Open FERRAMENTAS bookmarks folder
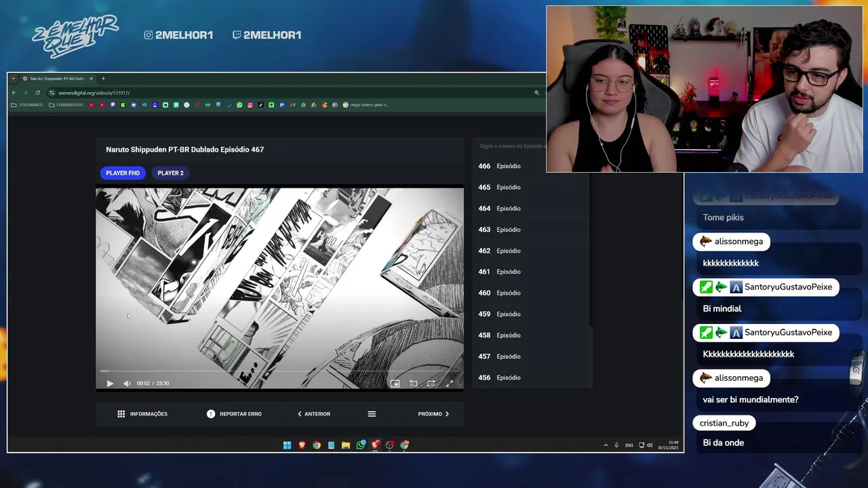The width and height of the screenshot is (868, 488). (x=66, y=105)
